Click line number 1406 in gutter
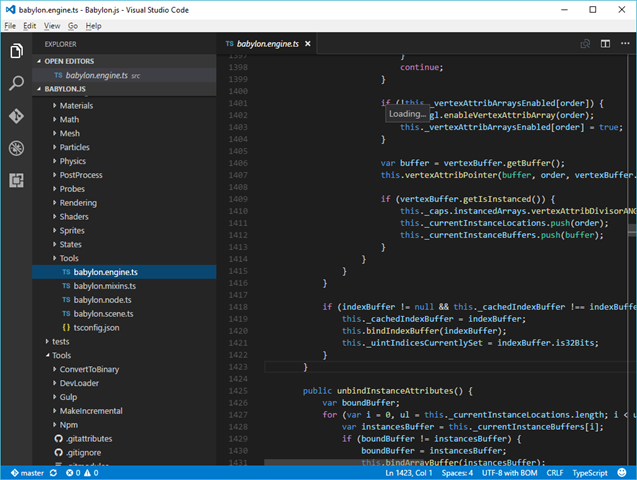 [238, 163]
